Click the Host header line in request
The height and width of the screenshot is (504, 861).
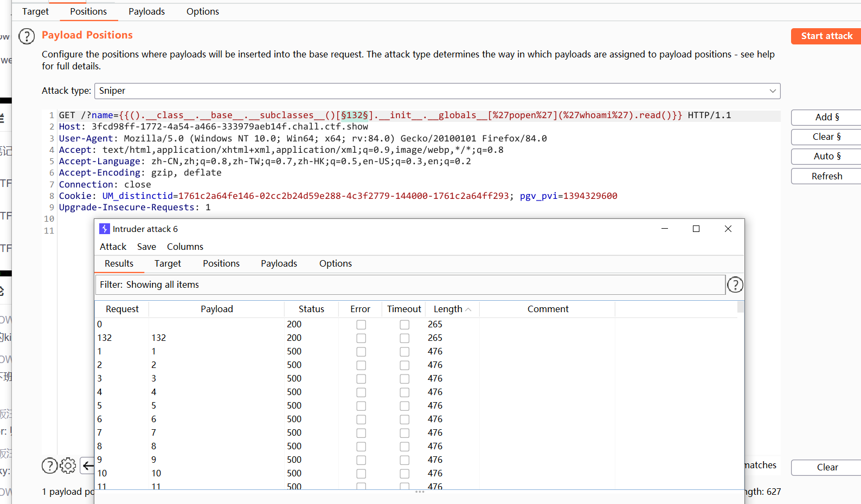pos(213,127)
